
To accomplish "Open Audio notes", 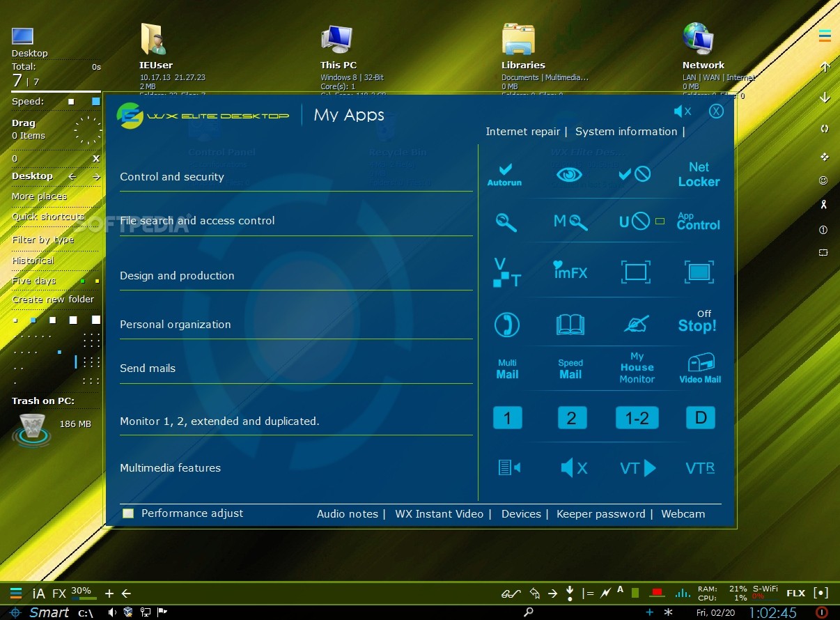I will pos(347,514).
